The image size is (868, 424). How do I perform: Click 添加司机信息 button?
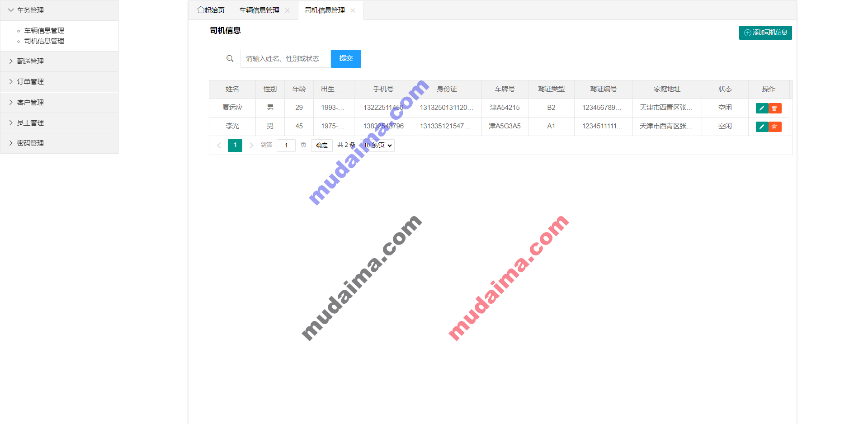point(765,33)
